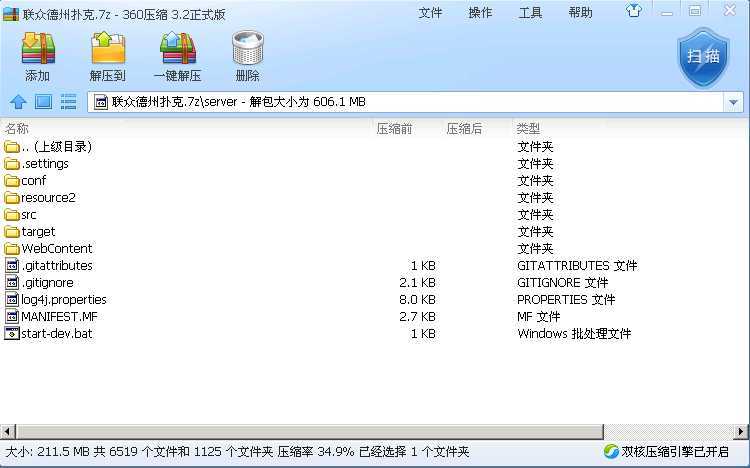Image resolution: width=750 pixels, height=468 pixels.
Task: Open the 工具 (Tools) menu
Action: click(530, 13)
